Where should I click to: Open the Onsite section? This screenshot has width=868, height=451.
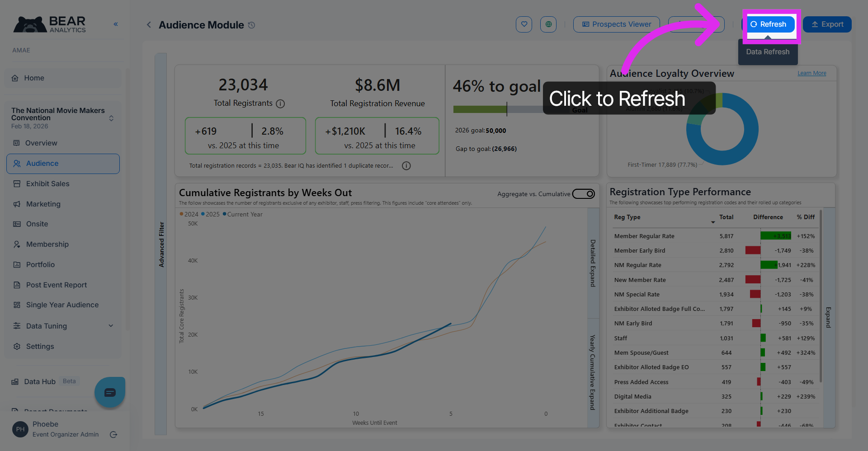[63, 224]
